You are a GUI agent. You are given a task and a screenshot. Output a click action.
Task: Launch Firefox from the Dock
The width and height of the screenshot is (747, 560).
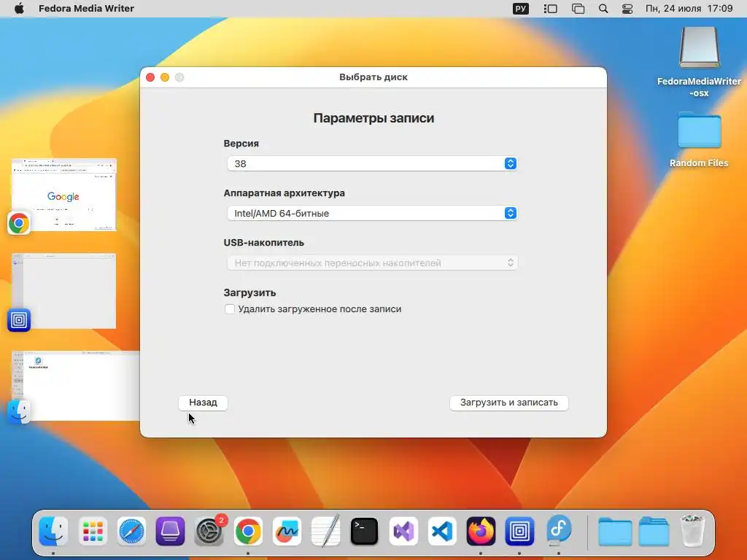[x=481, y=531]
